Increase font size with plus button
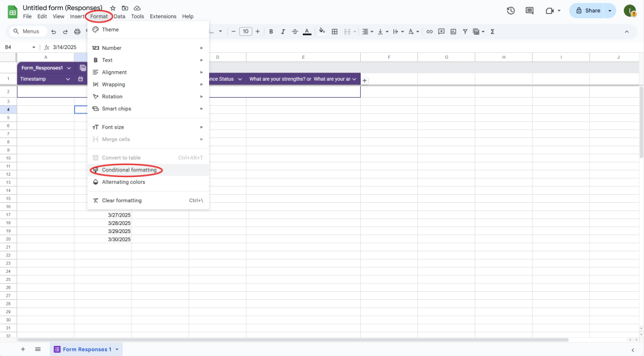 tap(257, 32)
